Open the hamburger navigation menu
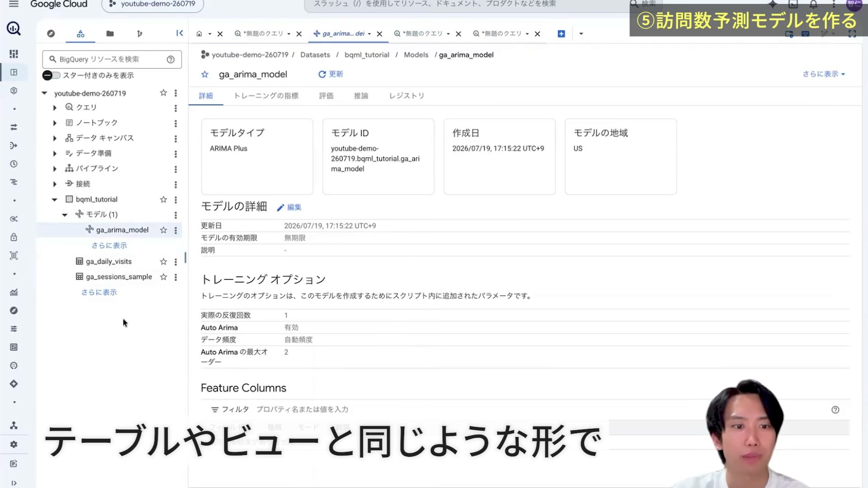The height and width of the screenshot is (488, 868). (x=14, y=4)
